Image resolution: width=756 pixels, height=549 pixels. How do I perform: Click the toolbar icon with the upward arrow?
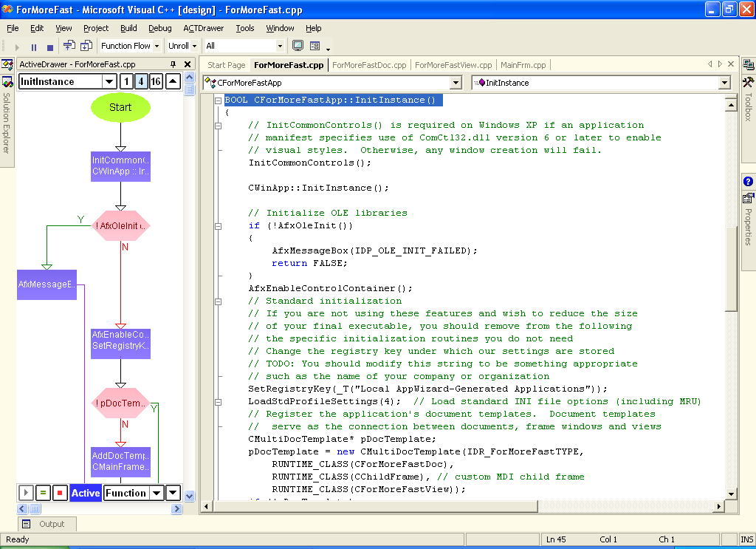point(69,46)
